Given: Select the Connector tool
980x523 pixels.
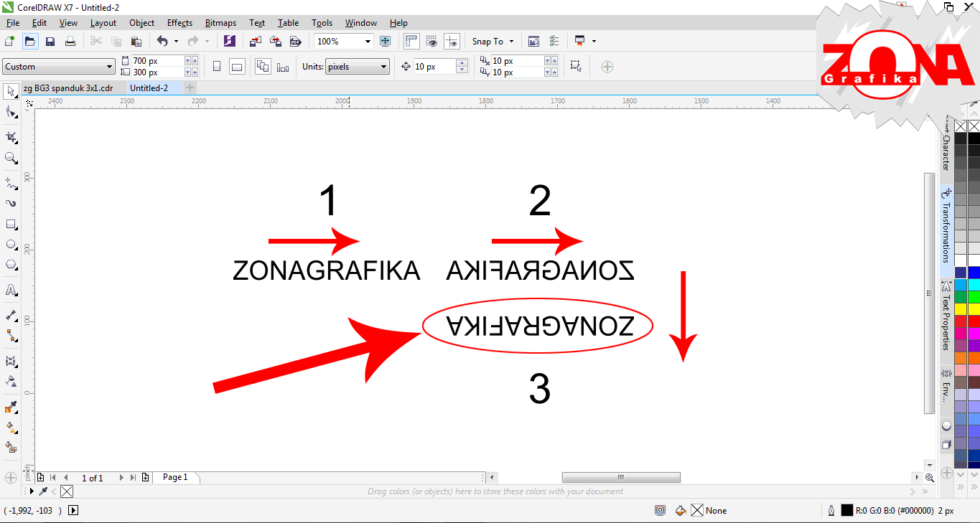Looking at the screenshot, I should (11, 335).
